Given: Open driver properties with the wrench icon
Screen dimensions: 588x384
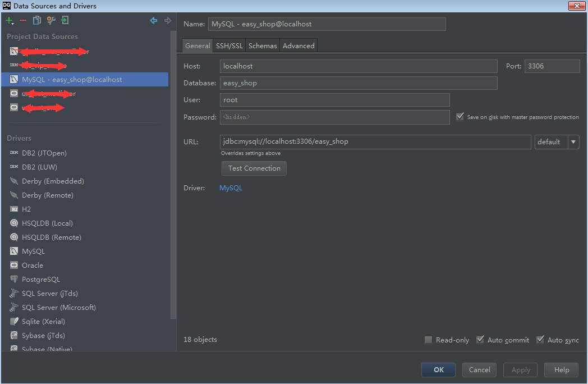Looking at the screenshot, I should pos(50,20).
